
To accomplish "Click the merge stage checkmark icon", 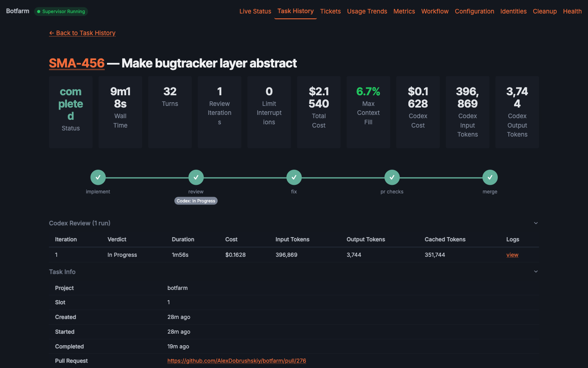I will [490, 177].
